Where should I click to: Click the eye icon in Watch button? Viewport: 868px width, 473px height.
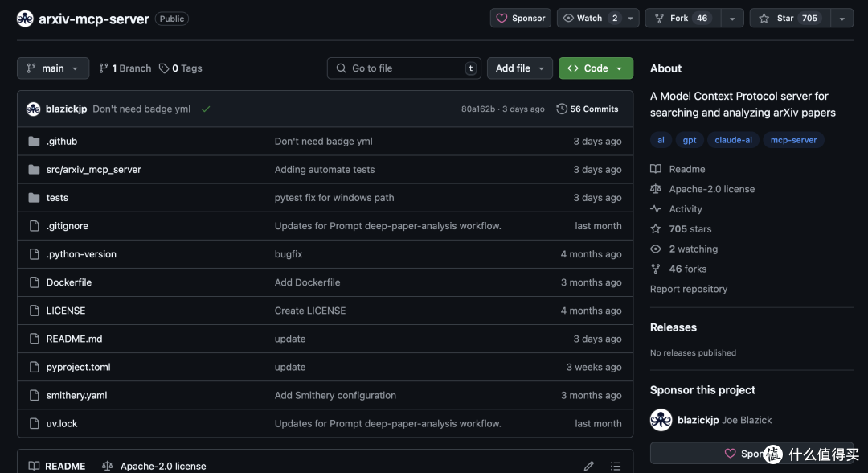pos(568,19)
